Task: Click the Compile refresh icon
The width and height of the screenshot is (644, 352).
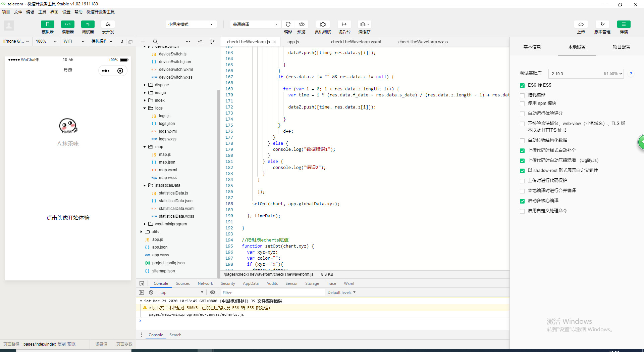Action: pos(288,24)
